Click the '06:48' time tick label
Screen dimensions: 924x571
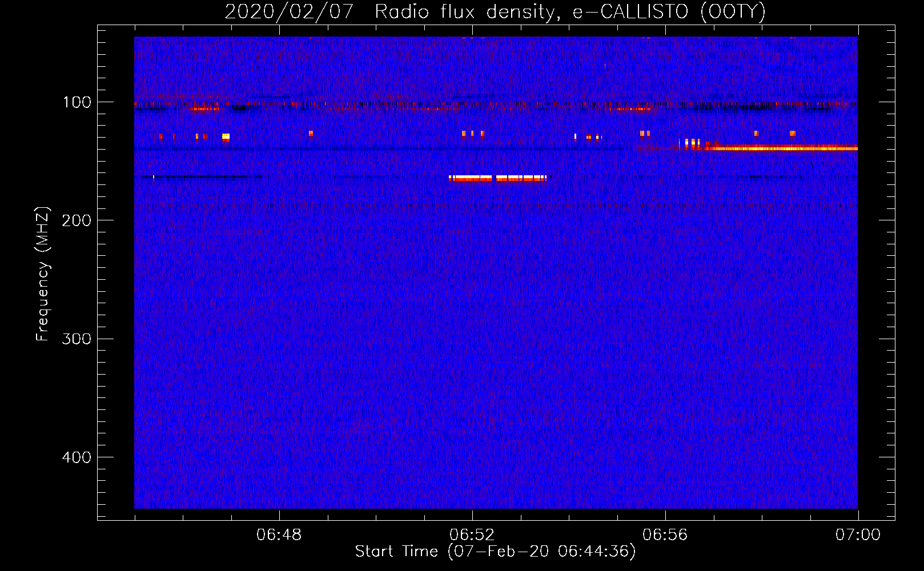click(x=279, y=535)
